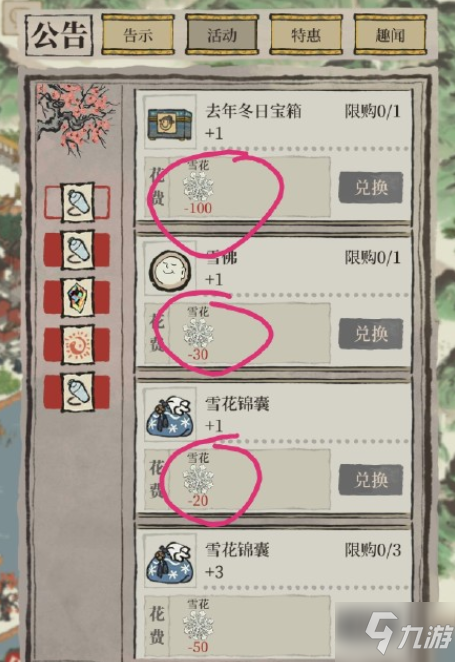The height and width of the screenshot is (662, 455).
Task: Select the 雪花锦囊 +3 bag icon
Action: 170,562
